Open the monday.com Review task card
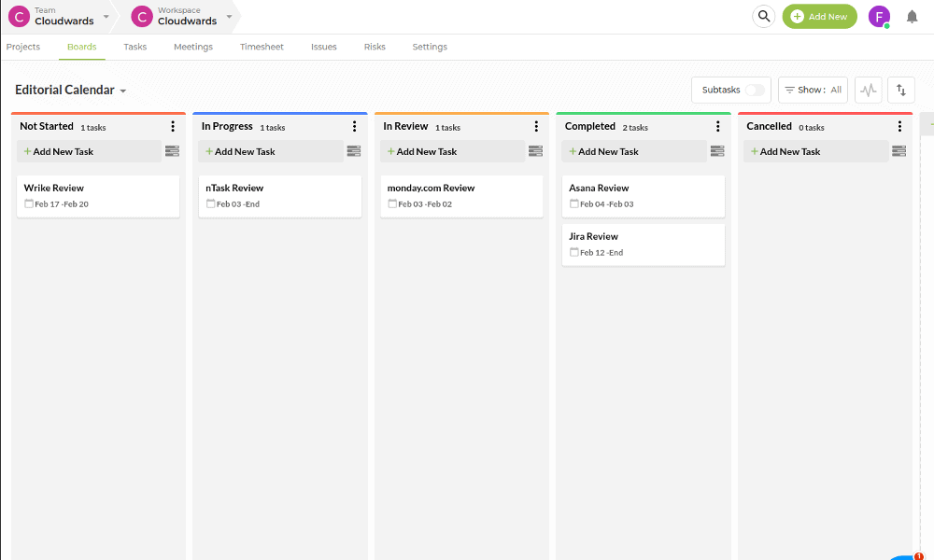 pyautogui.click(x=461, y=196)
